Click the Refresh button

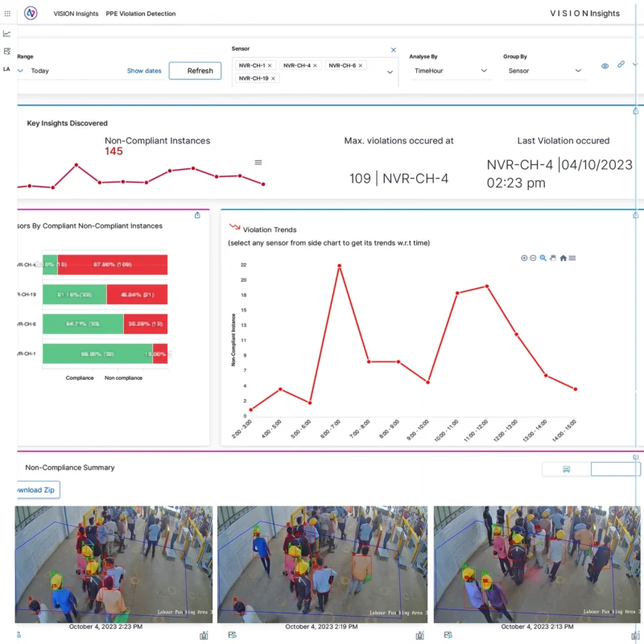pos(195,71)
